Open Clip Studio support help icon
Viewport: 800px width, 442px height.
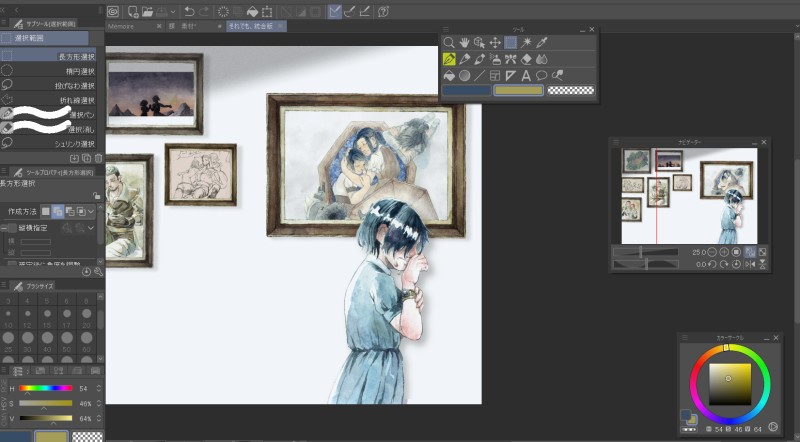click(x=384, y=11)
